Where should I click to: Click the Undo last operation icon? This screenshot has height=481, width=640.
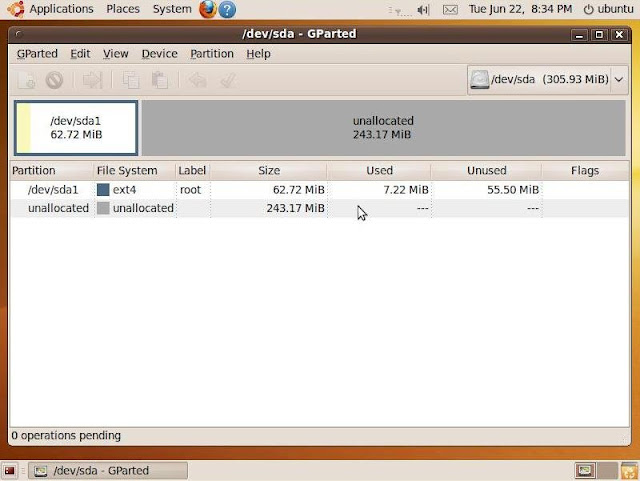coord(197,80)
